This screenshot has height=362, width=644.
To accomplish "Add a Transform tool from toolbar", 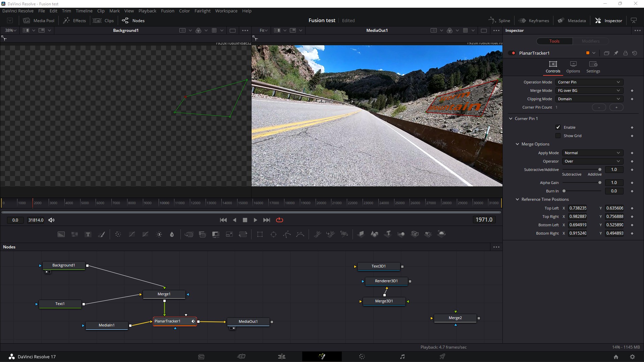I will pyautogui.click(x=243, y=234).
